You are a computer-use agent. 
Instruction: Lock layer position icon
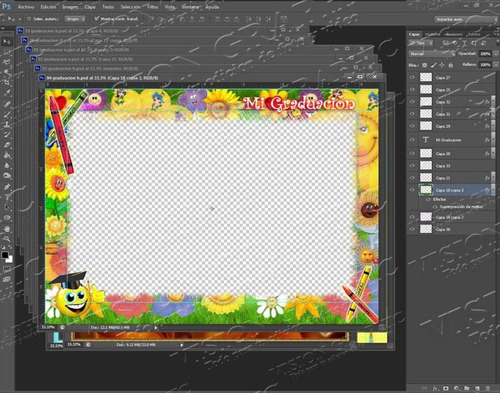pos(442,65)
